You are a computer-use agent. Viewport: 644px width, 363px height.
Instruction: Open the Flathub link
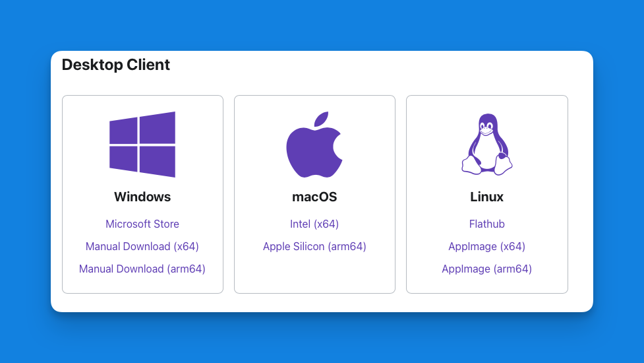486,224
